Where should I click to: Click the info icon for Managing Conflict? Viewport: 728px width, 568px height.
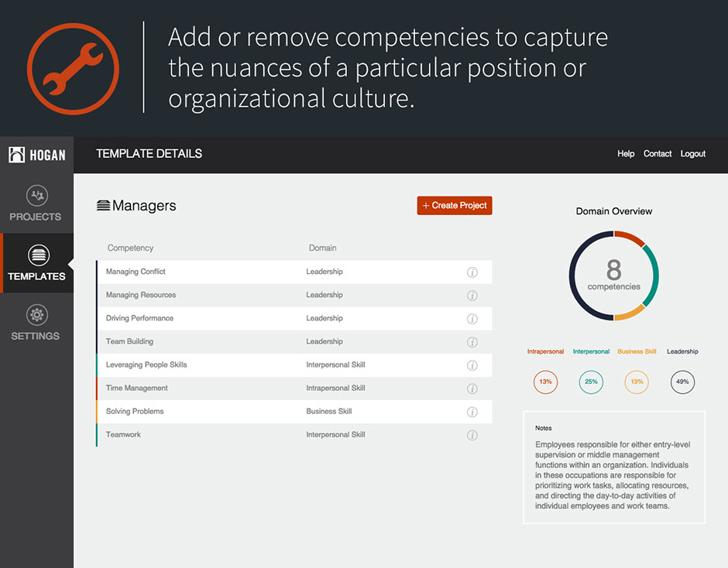472,272
